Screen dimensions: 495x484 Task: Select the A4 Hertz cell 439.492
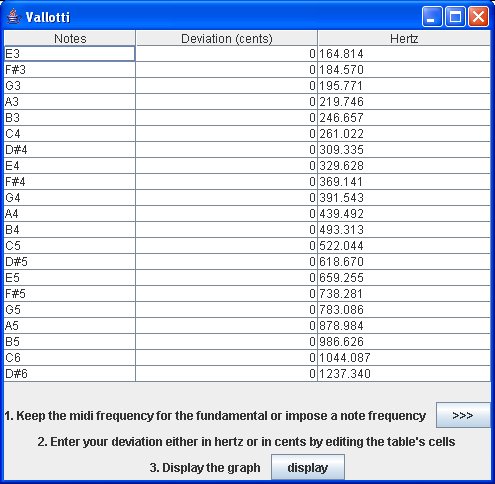404,214
